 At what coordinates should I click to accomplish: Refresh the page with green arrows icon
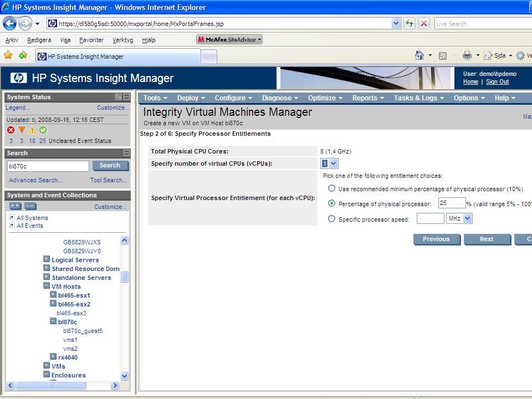pos(410,23)
